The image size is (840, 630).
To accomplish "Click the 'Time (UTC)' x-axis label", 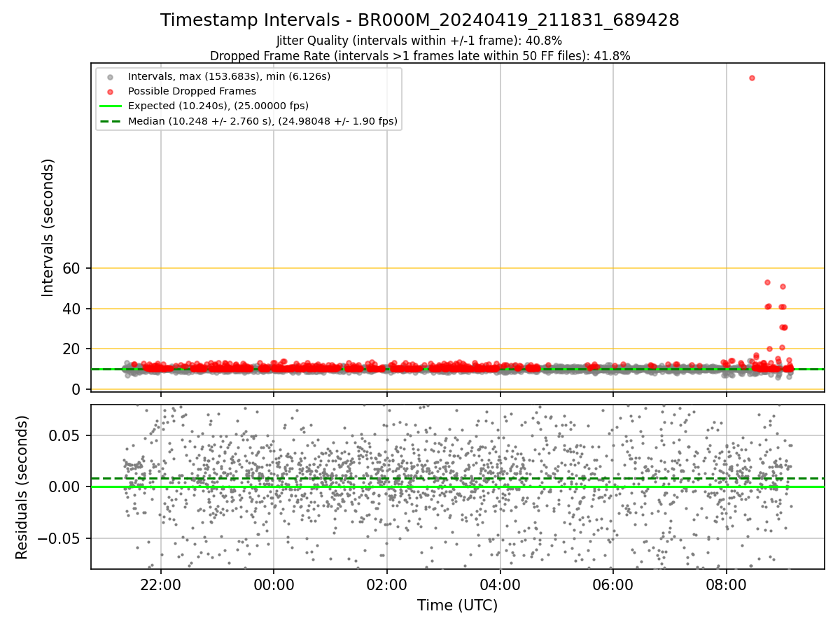I will (x=457, y=605).
